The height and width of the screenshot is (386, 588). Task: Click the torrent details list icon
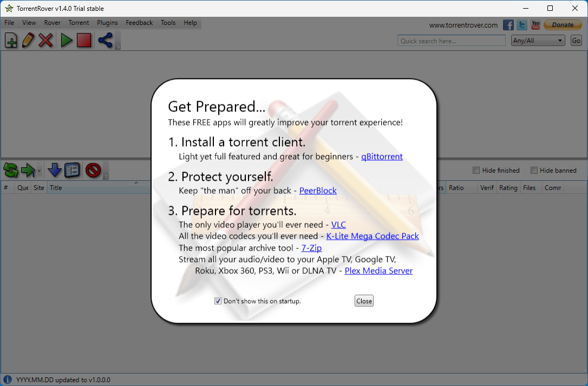(72, 170)
